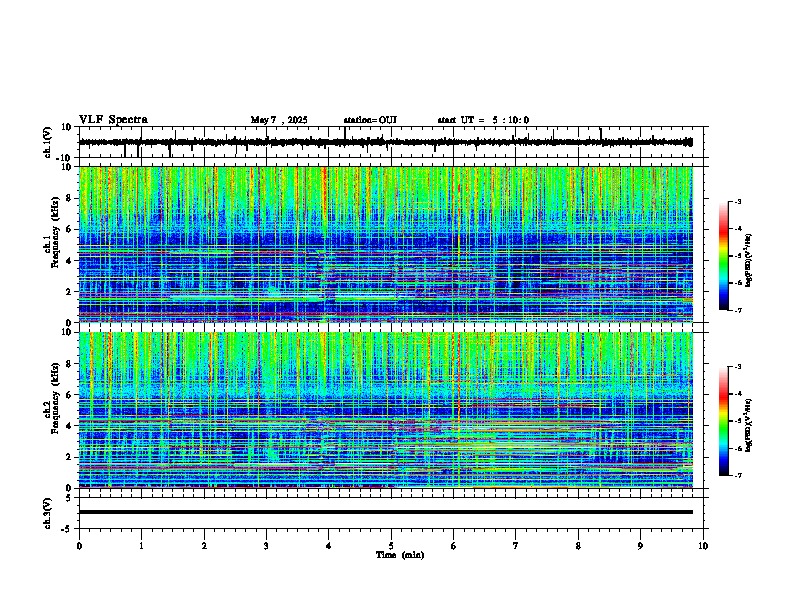This screenshot has width=792, height=612.
Task: Click the '-7' label on ch.2 color scale
Action: 737,476
